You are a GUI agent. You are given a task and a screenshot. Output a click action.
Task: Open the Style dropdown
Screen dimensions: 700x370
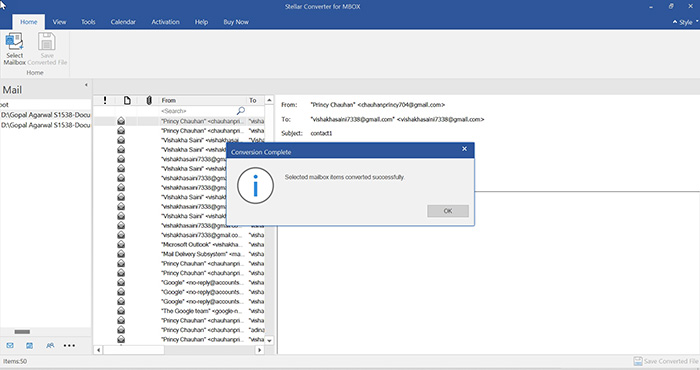click(686, 22)
